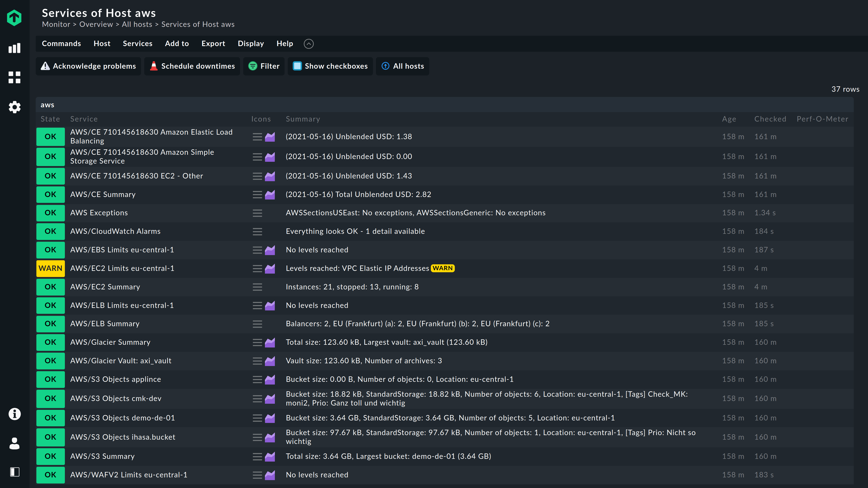Toggle the sidebar panel icon
868x488 pixels.
[x=14, y=472]
